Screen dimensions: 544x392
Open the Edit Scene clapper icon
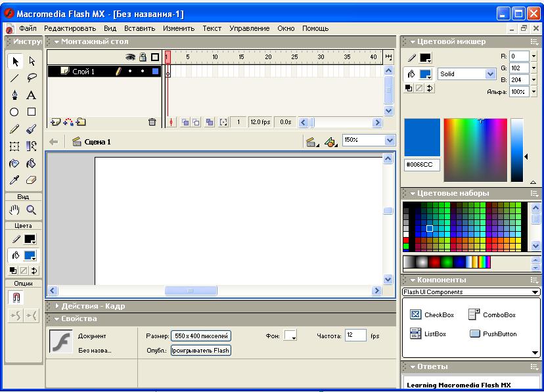[311, 142]
